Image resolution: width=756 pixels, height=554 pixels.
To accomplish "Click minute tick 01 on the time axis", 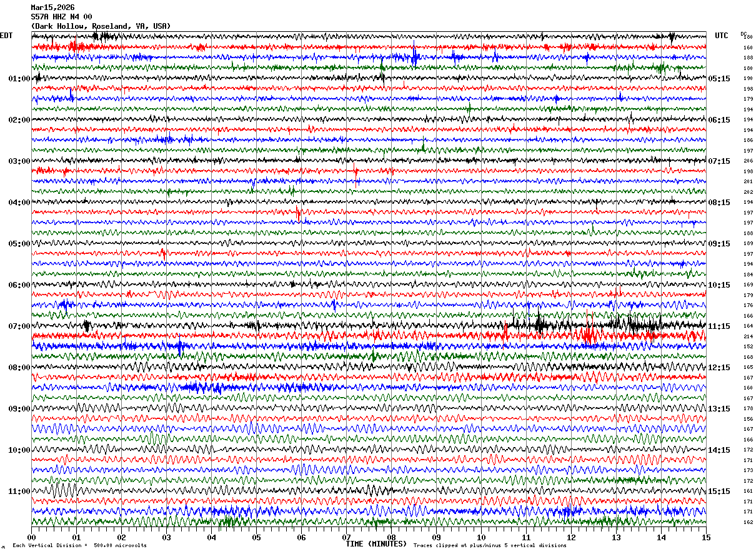I will (76, 537).
